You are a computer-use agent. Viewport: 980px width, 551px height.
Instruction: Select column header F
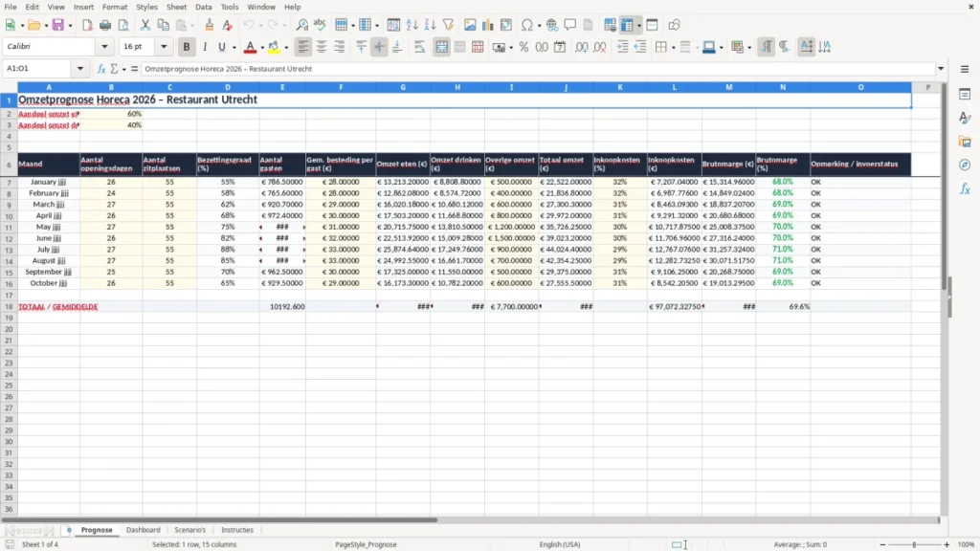pyautogui.click(x=341, y=87)
